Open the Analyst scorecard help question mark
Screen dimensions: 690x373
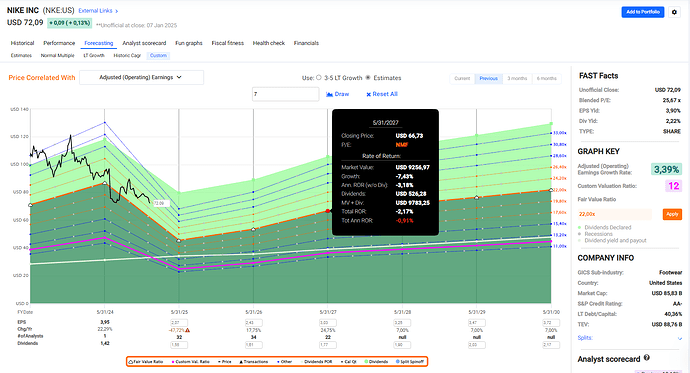[x=646, y=358]
